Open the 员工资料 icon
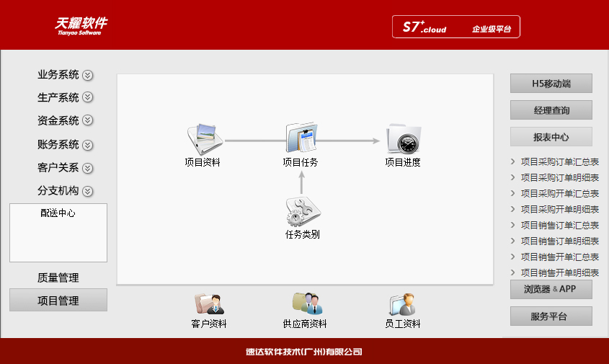609x364 pixels. 402,304
